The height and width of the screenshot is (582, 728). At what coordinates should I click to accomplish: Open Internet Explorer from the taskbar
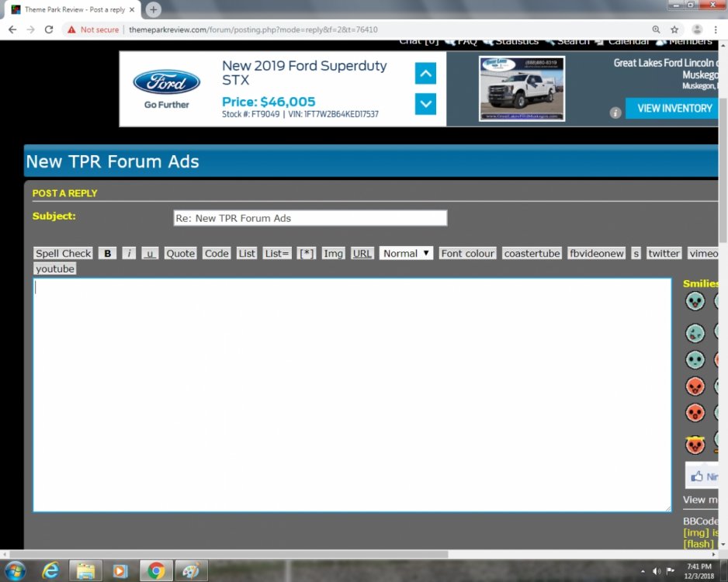point(51,571)
